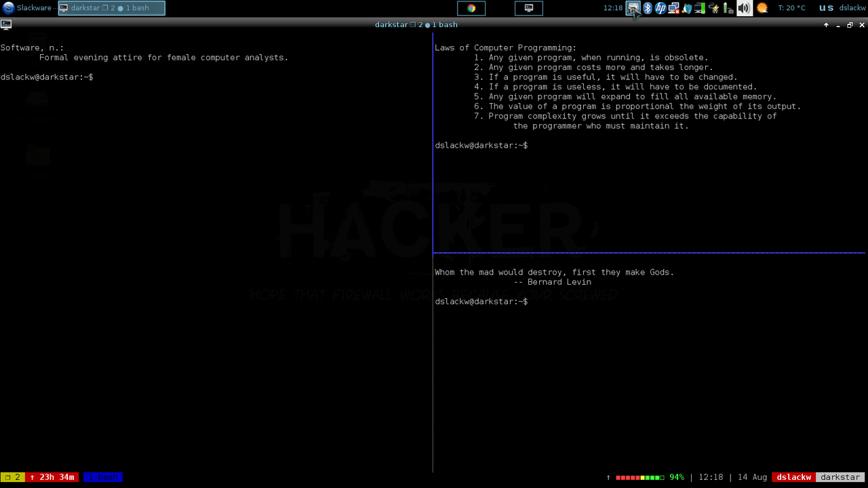The width and height of the screenshot is (868, 488).
Task: Click law 1 'when running, is obsolete'
Action: [591, 58]
